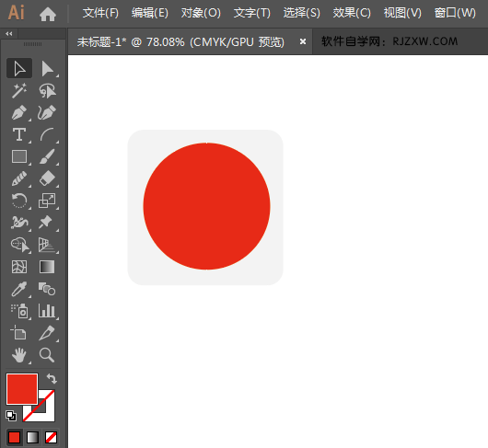Collapse the tools panel with double arrows
The image size is (488, 448).
[9, 33]
